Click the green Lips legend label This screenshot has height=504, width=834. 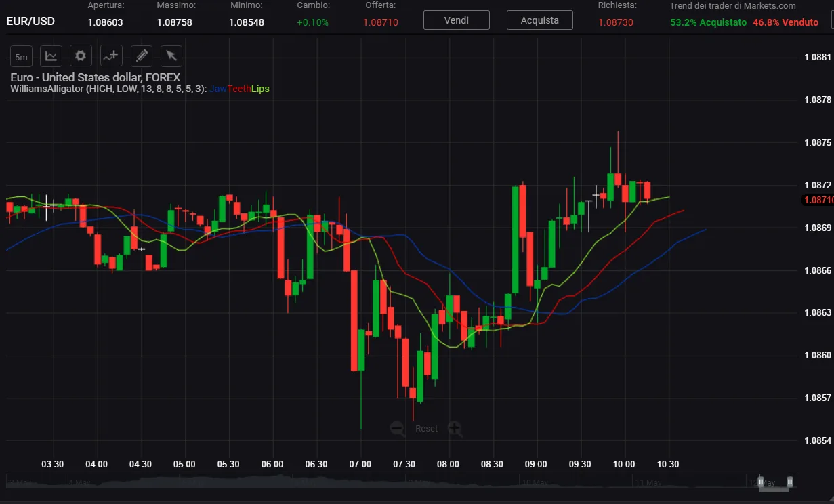point(260,89)
